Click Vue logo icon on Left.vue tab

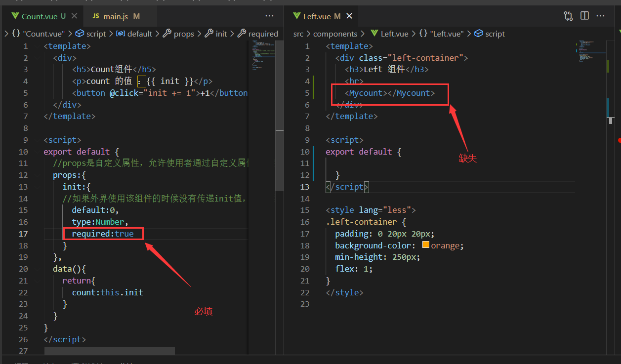pyautogui.click(x=296, y=16)
